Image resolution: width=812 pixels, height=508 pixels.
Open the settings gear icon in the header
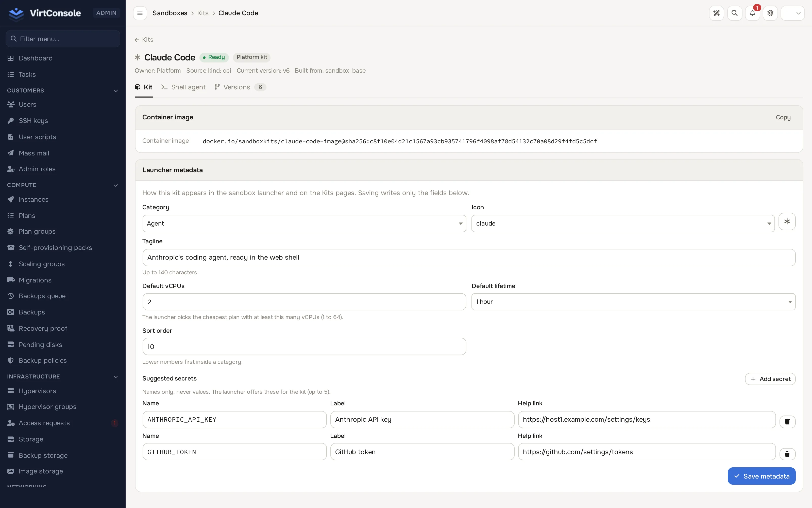(770, 13)
